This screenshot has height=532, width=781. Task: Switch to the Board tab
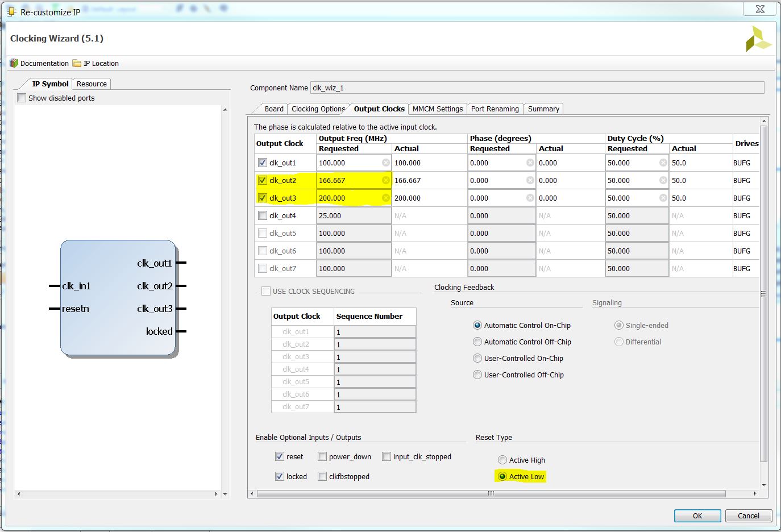pos(274,109)
